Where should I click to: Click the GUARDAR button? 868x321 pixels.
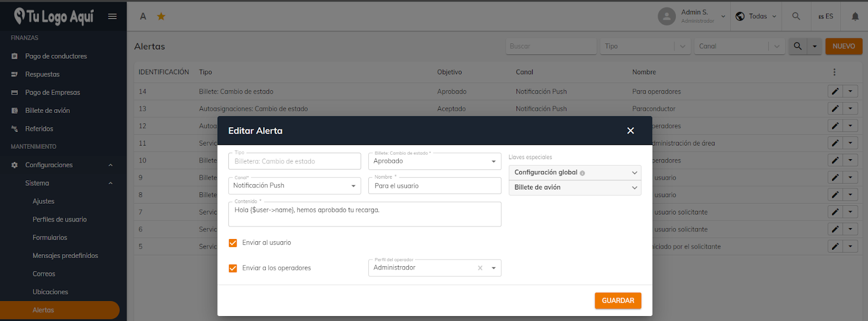click(x=618, y=301)
